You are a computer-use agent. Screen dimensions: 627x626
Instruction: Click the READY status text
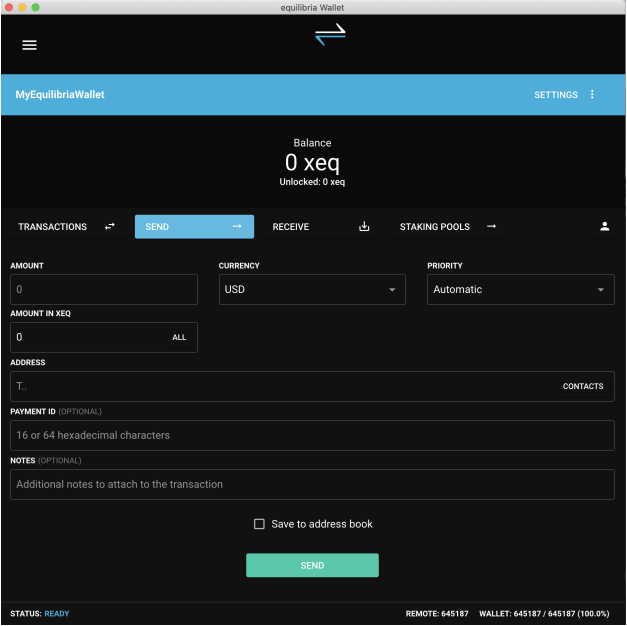click(x=56, y=614)
